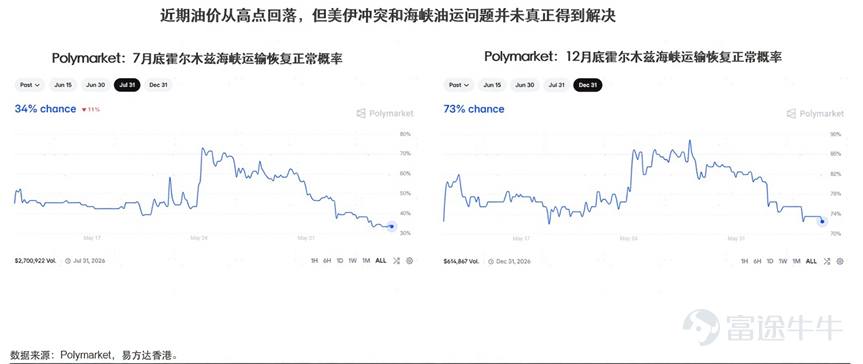This screenshot has height=364, width=863.
Task: Select 1M timeframe on right chart
Action: click(796, 262)
